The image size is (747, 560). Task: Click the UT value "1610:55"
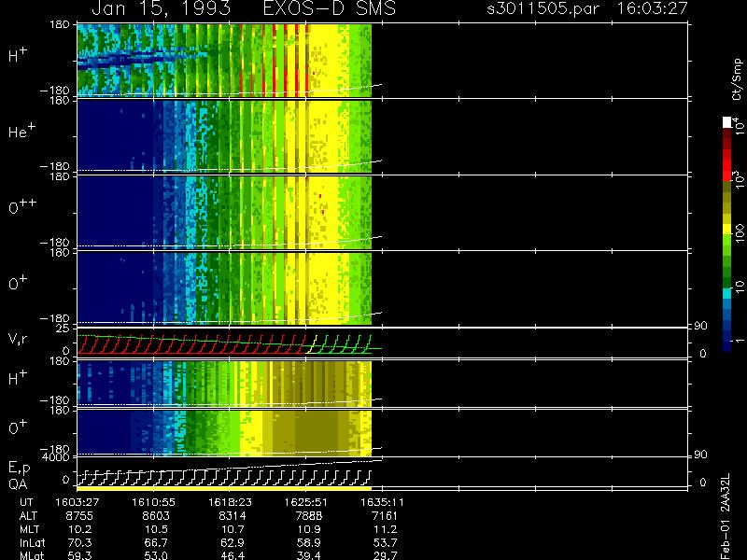tap(153, 502)
